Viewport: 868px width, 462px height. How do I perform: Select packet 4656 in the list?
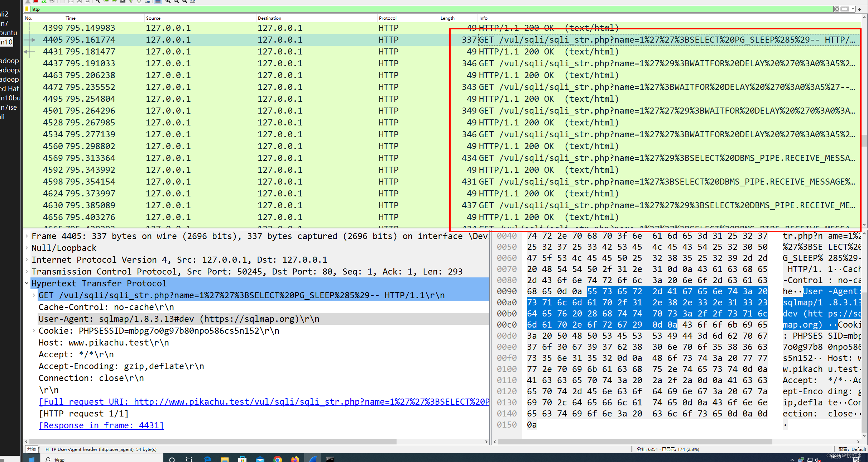click(x=442, y=217)
